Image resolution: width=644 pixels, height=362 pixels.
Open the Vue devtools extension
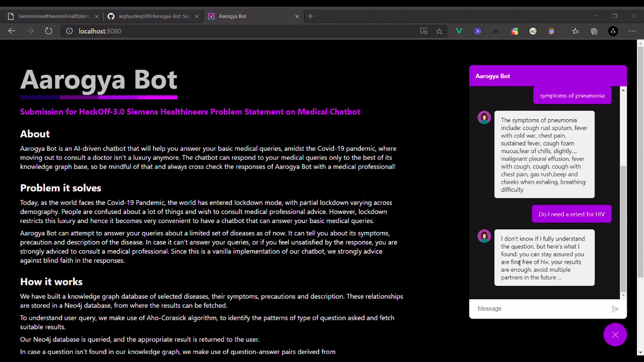(459, 31)
